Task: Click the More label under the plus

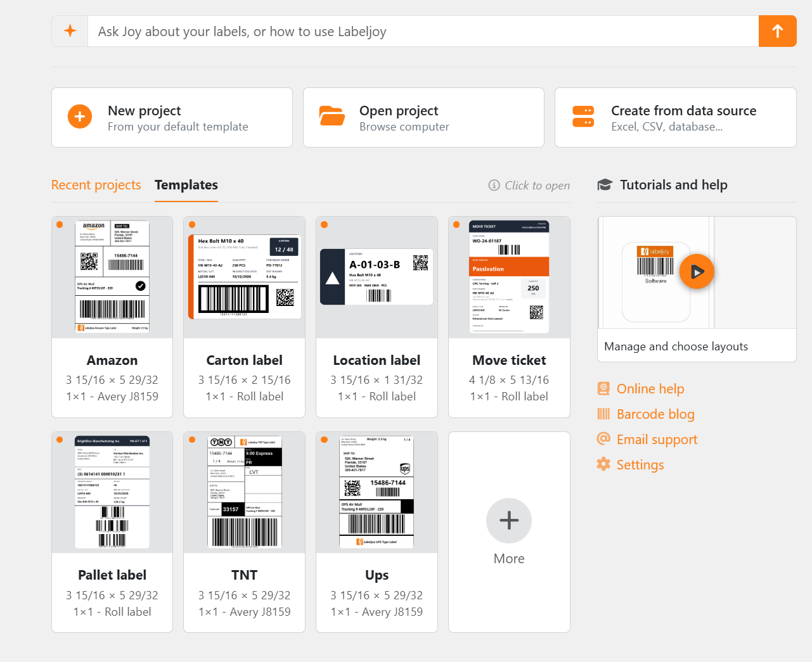Action: (509, 559)
